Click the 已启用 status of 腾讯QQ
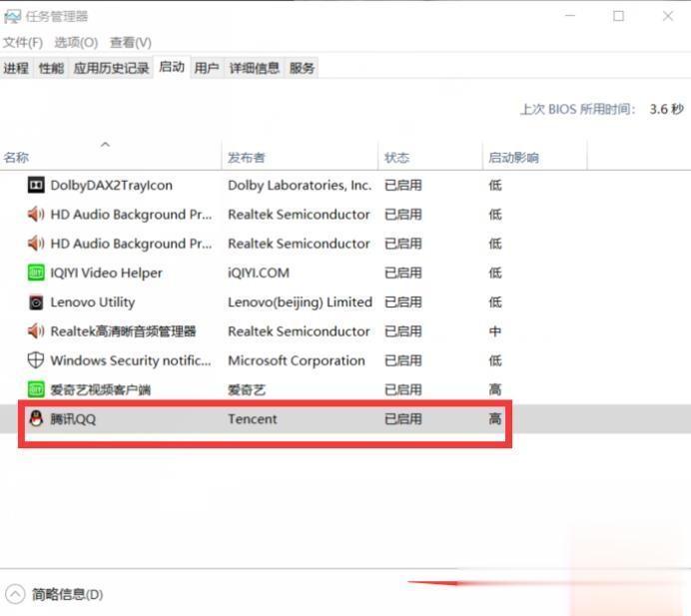691x616 pixels. click(403, 418)
